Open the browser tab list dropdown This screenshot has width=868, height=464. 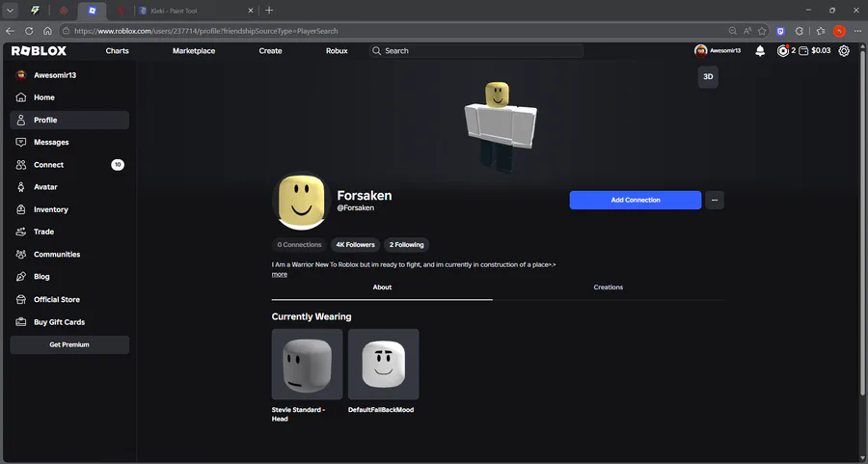click(10, 11)
